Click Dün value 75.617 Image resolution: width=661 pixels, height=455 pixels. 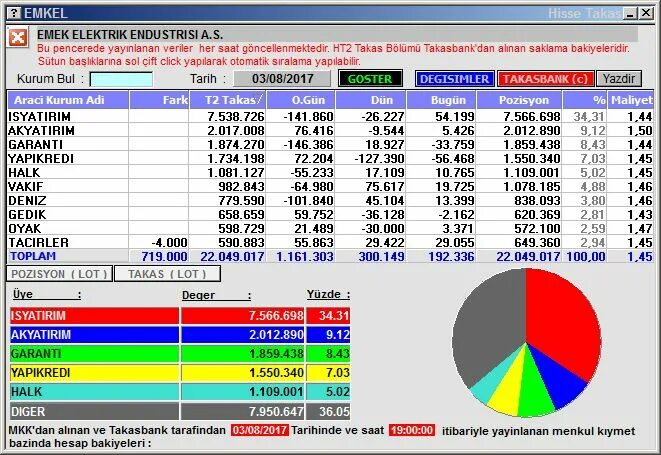tap(385, 186)
